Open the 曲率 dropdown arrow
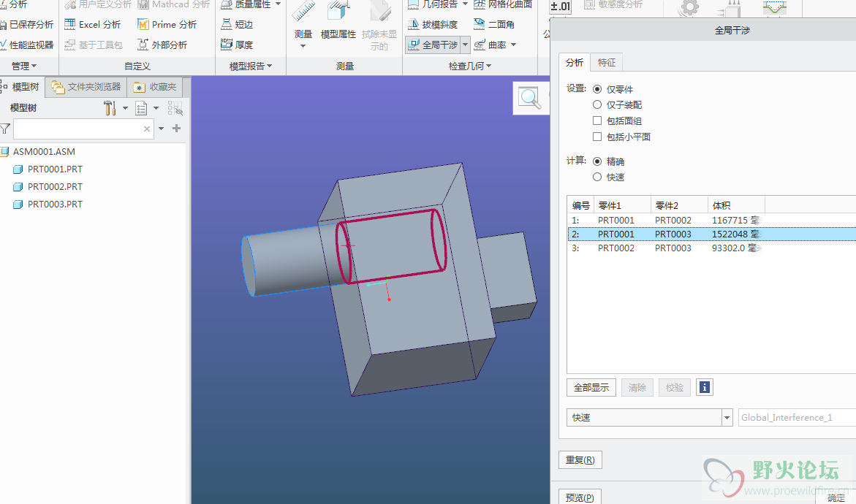Viewport: 856px width, 504px height. tap(513, 45)
